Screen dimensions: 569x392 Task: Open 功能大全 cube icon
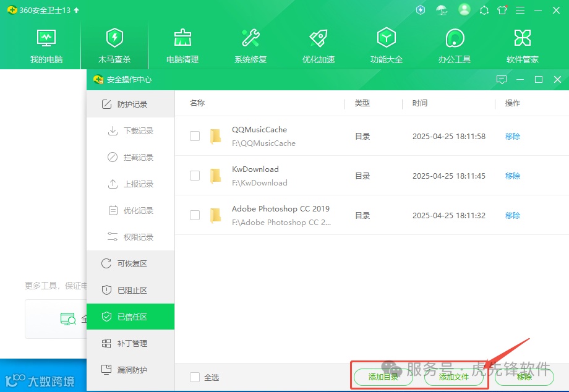point(387,38)
